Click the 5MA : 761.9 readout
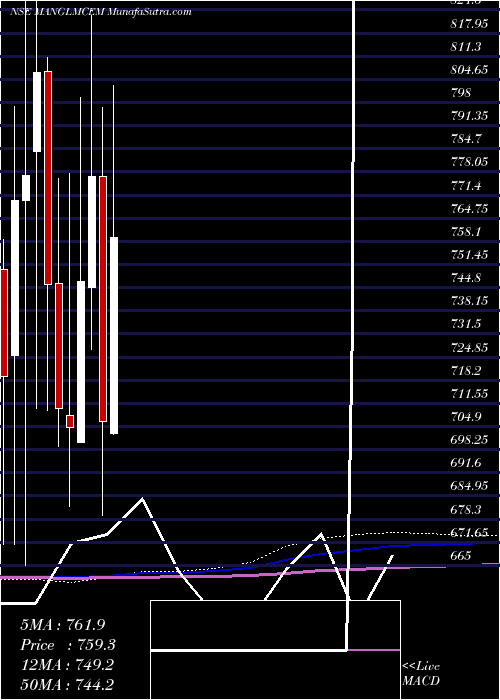The height and width of the screenshot is (700, 500). (x=63, y=625)
